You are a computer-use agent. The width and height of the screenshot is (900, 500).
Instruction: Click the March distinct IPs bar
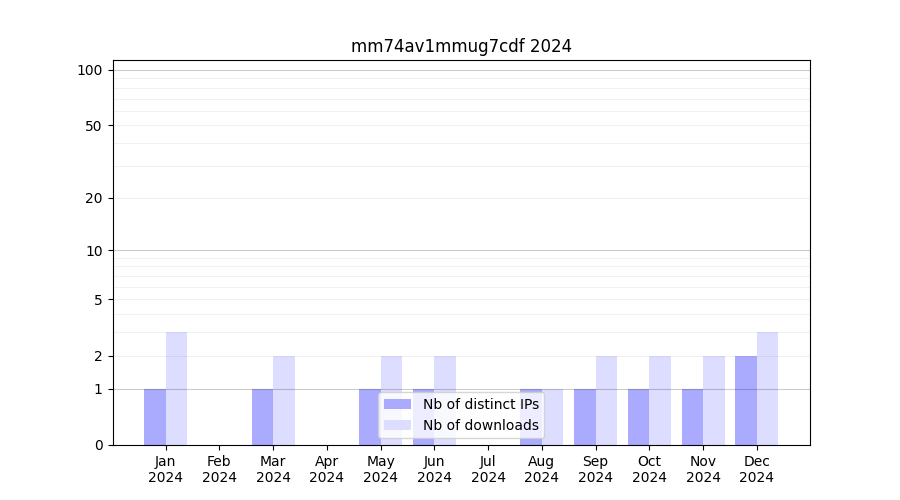pyautogui.click(x=262, y=417)
